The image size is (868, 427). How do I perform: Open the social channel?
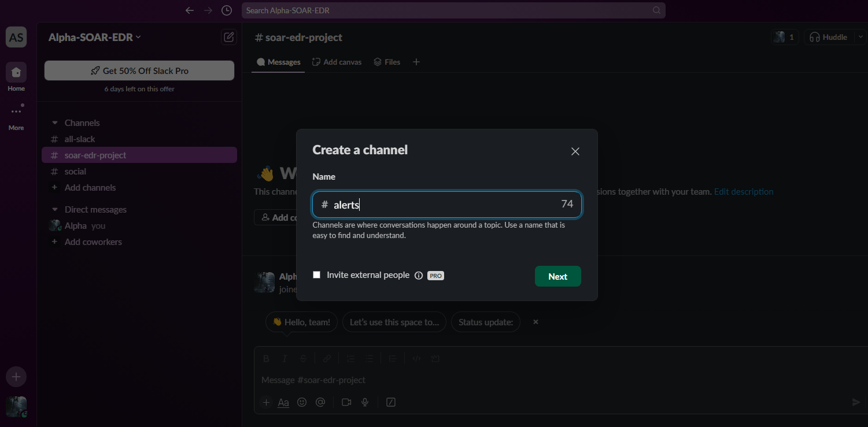point(139,172)
